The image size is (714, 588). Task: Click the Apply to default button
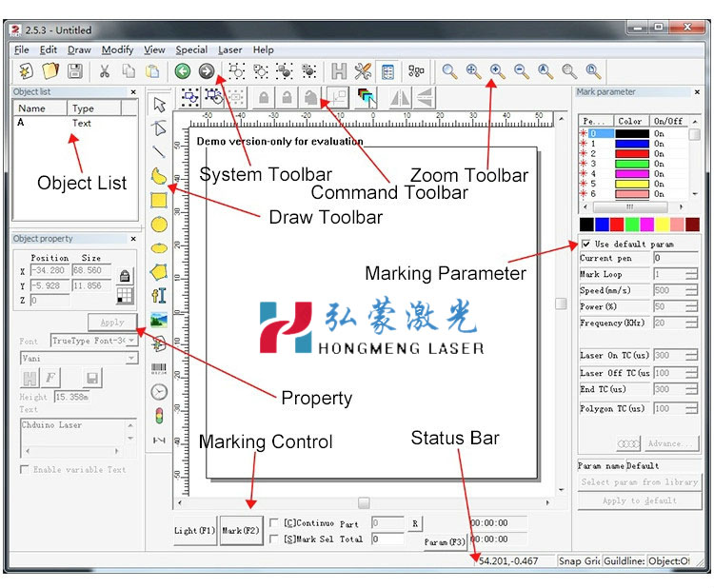tap(640, 500)
